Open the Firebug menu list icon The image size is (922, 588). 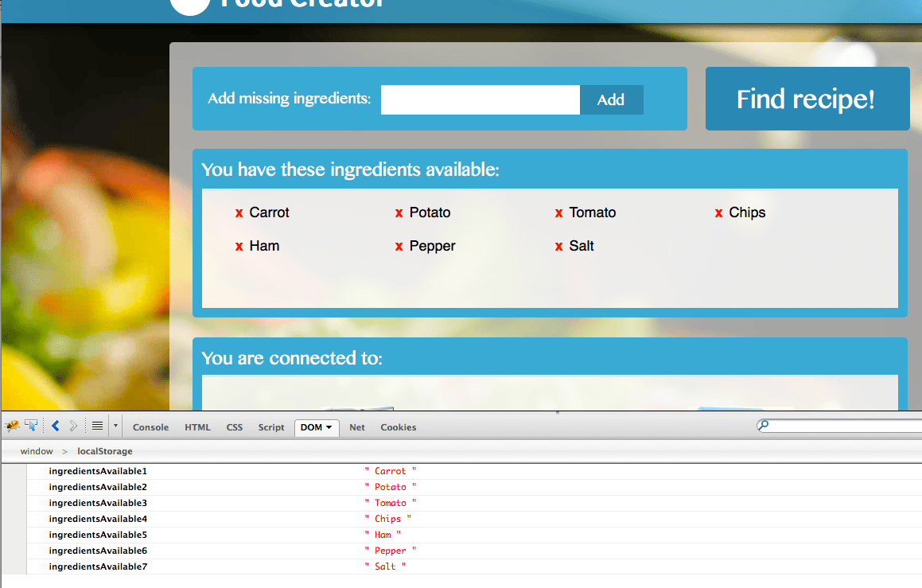point(96,425)
